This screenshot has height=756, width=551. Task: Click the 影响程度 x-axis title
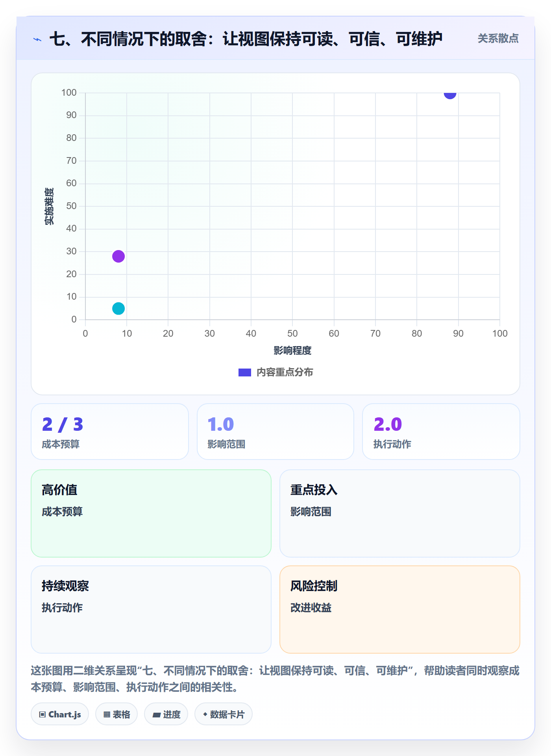(292, 350)
